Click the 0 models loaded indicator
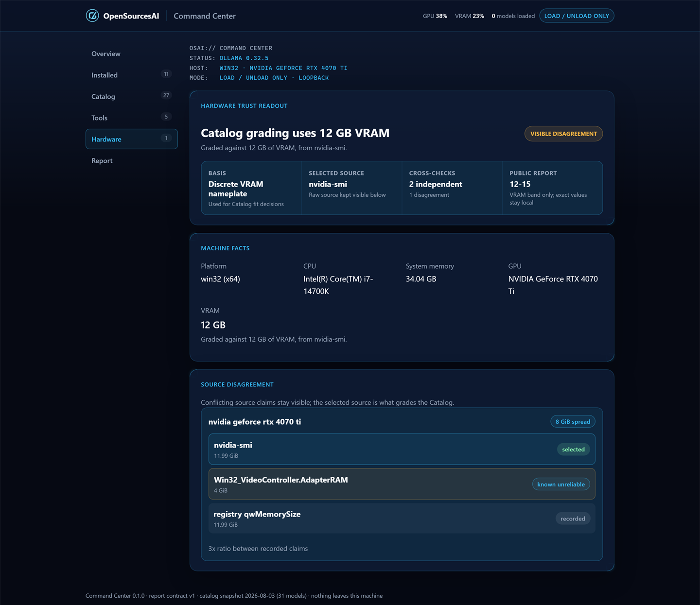700x605 pixels. pos(513,16)
